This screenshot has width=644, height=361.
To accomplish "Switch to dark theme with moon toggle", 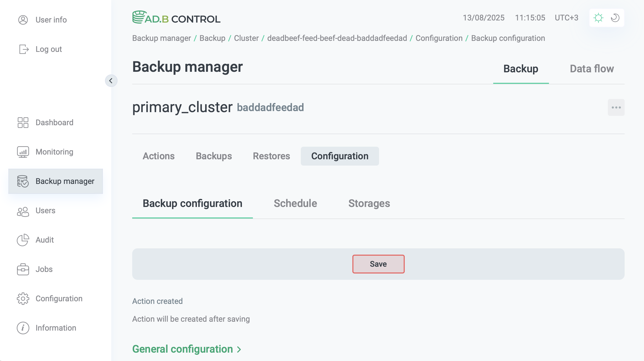I will (x=615, y=18).
